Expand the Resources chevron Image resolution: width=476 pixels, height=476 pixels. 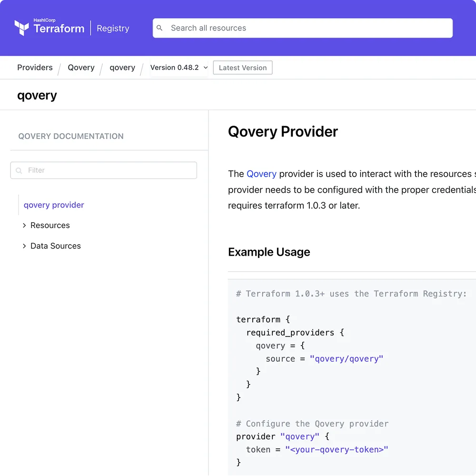click(x=24, y=225)
